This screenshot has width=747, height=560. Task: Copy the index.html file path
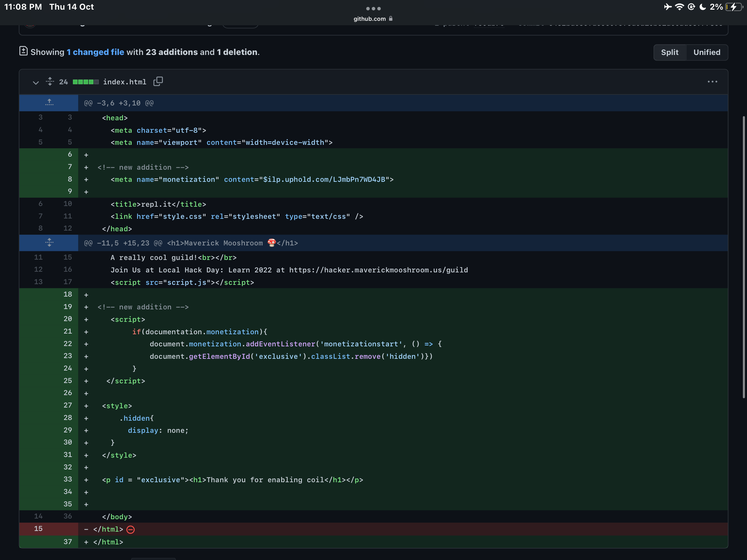(x=158, y=82)
